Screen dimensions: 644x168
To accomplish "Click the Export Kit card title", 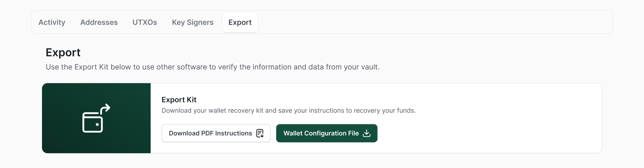I will tap(179, 100).
